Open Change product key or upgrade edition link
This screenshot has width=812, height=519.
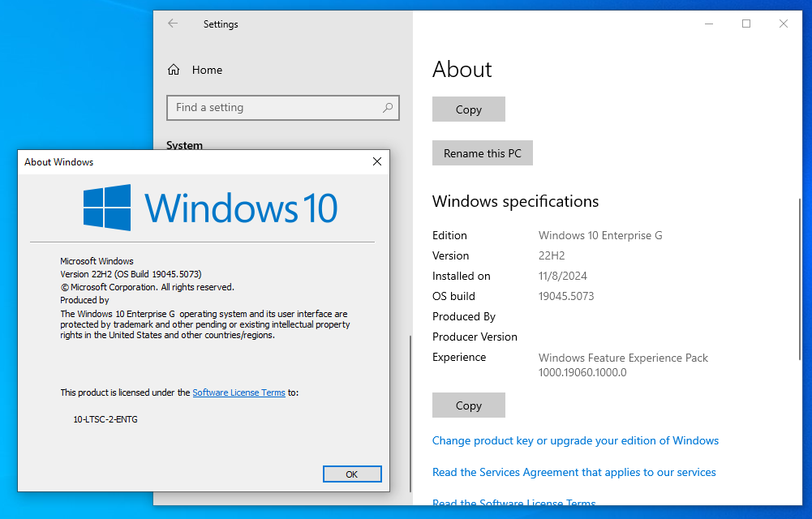tap(575, 440)
